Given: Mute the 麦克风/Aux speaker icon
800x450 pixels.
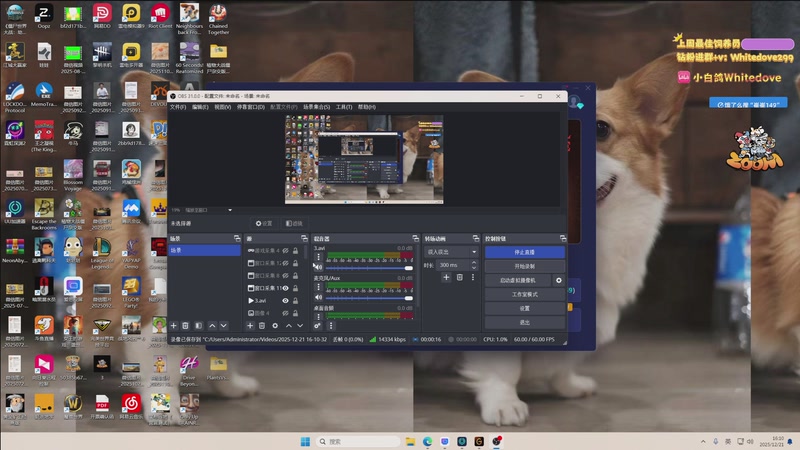Looking at the screenshot, I should click(318, 297).
